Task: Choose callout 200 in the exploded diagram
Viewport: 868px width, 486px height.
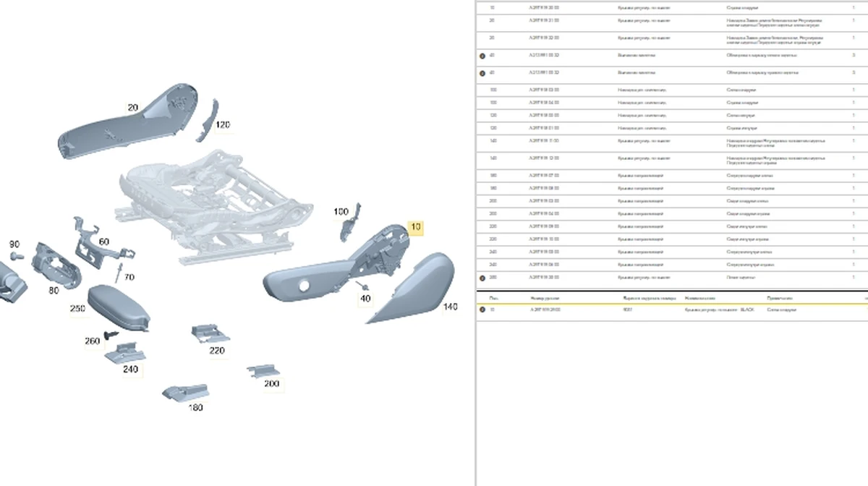Action: tap(271, 384)
